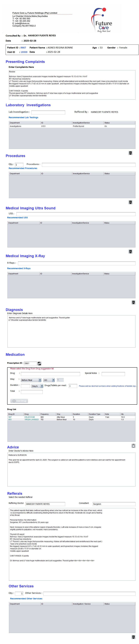Click the Drug name input field

tap(50, 374)
